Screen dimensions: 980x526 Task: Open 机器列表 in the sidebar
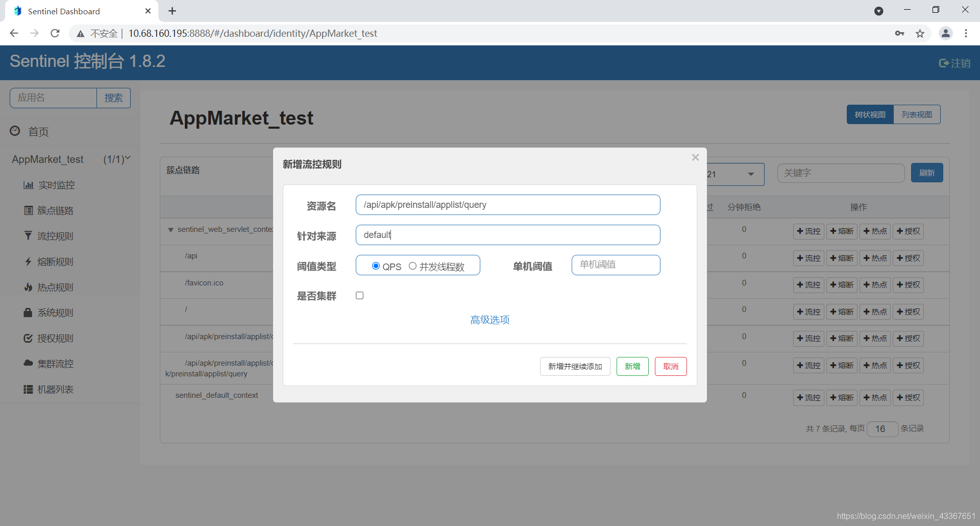pyautogui.click(x=55, y=389)
